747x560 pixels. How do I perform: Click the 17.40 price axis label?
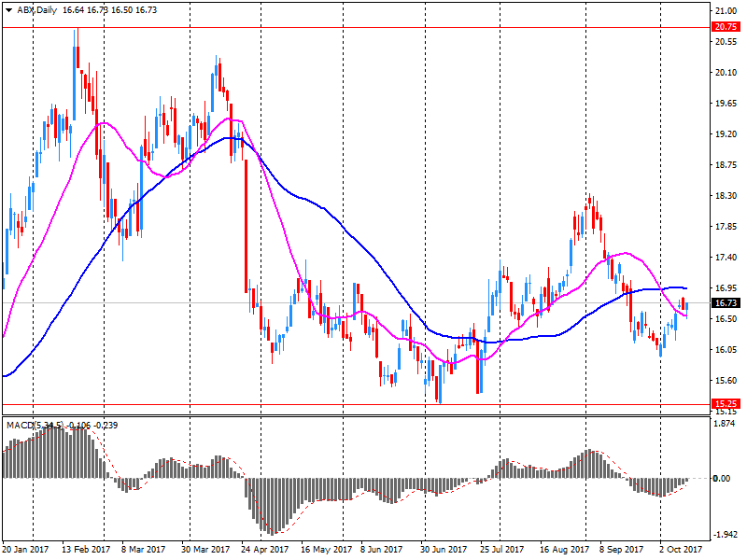(726, 258)
